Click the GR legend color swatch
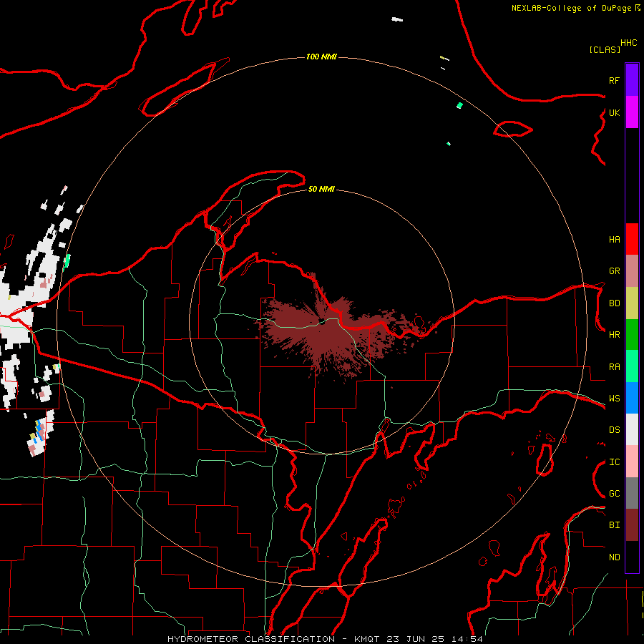Screen dimensions: 644x644 pyautogui.click(x=632, y=270)
